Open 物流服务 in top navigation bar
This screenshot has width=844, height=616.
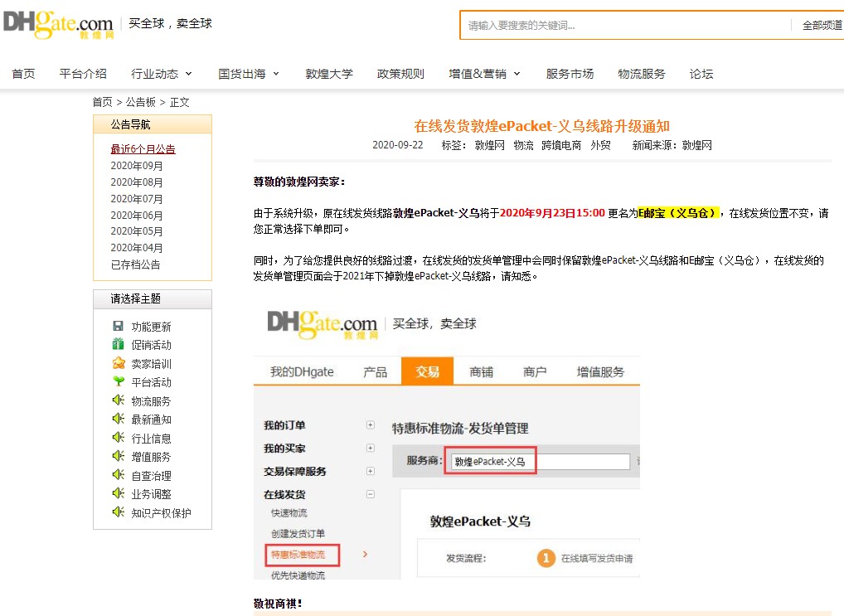click(642, 74)
